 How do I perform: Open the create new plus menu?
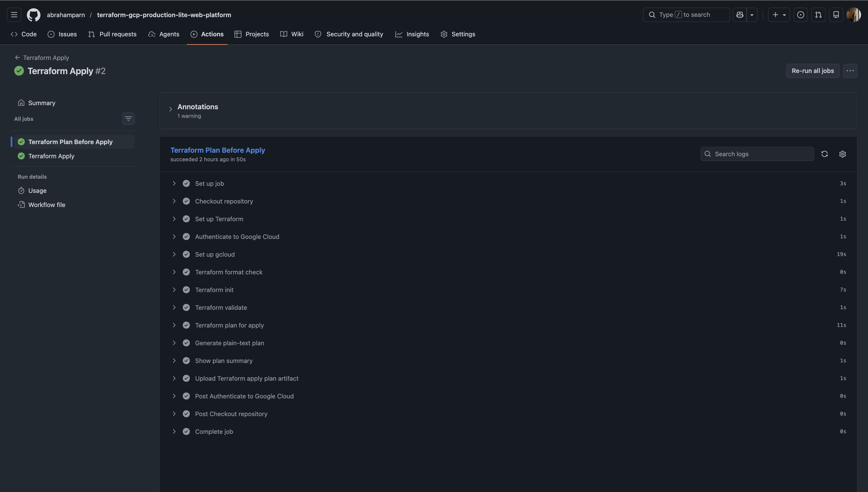779,15
